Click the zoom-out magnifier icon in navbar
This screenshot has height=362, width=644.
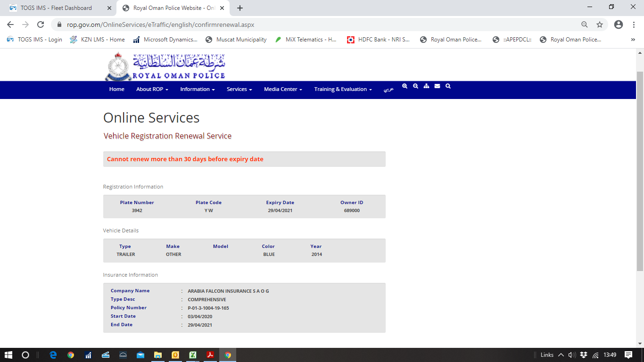click(415, 86)
